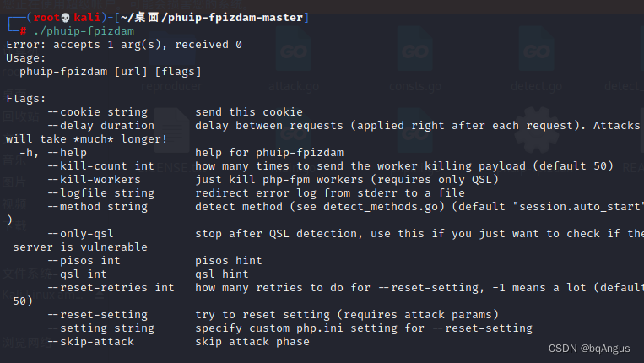
Task: Click the attack.go Go file icon
Action: pos(294,51)
